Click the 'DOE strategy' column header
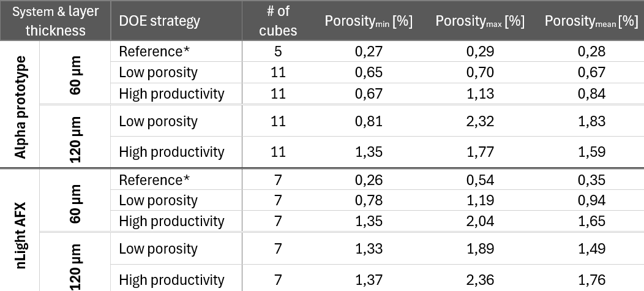 click(159, 21)
